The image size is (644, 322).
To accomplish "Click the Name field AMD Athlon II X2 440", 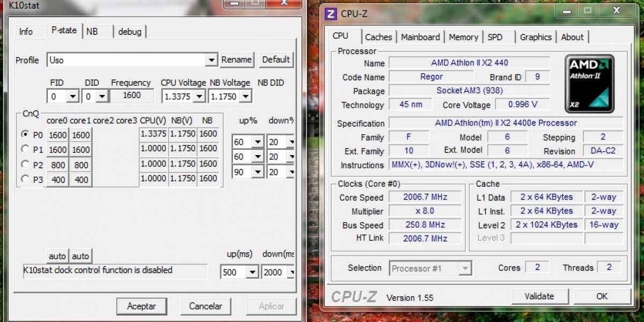I will point(470,63).
